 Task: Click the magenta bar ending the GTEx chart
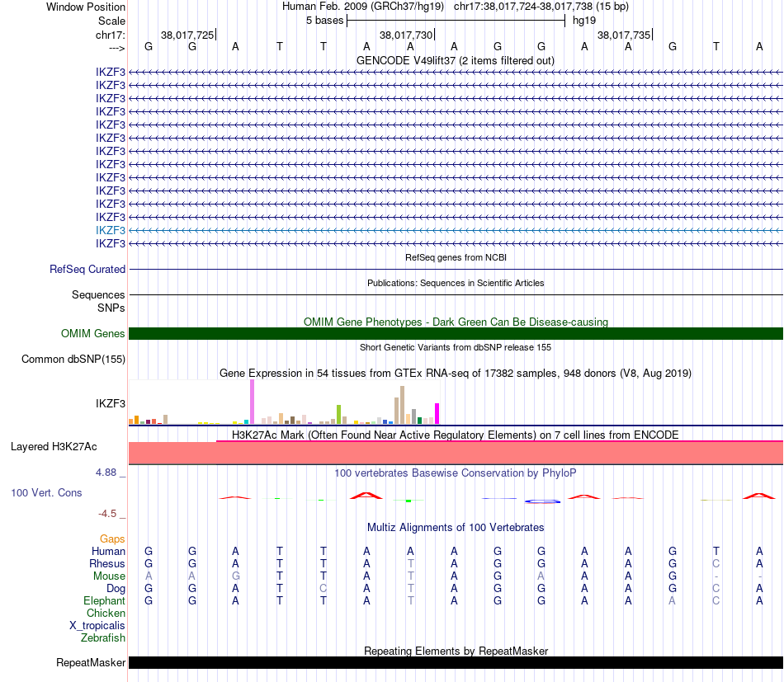[x=437, y=414]
